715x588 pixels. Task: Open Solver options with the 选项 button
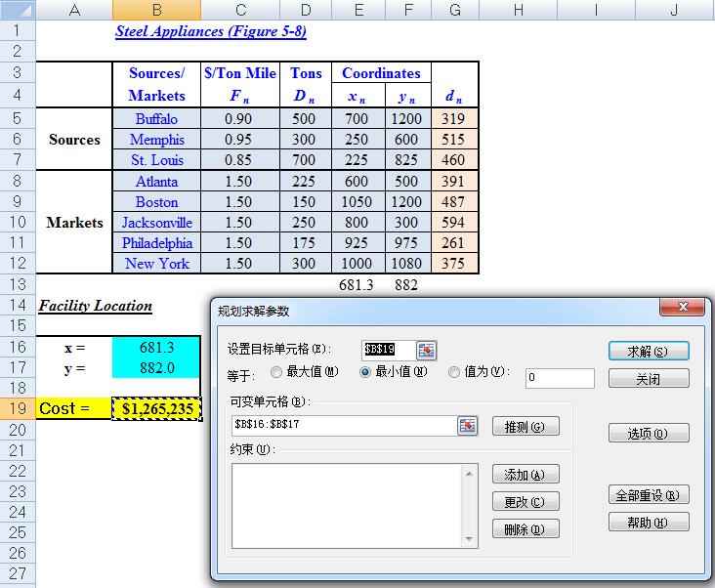point(648,433)
